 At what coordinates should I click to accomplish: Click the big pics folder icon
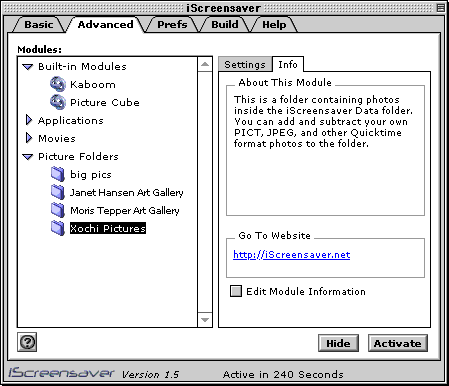coord(58,174)
